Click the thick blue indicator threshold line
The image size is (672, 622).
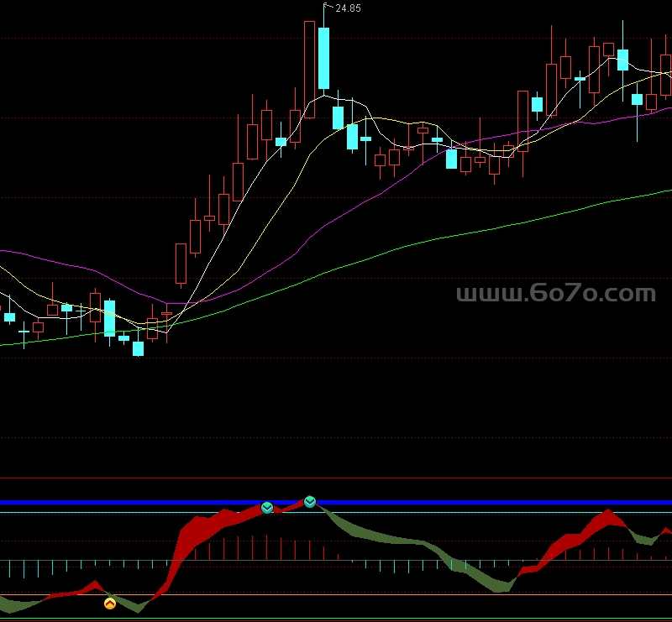coord(336,503)
